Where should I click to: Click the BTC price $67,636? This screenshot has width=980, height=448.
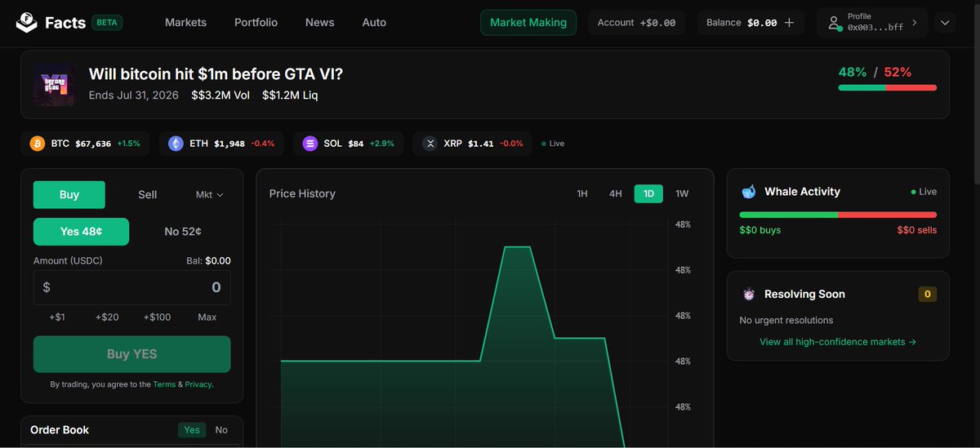coord(93,144)
